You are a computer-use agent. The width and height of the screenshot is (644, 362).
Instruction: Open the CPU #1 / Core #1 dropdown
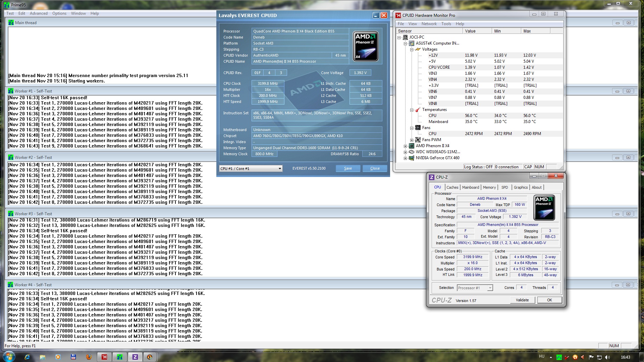[x=251, y=169]
